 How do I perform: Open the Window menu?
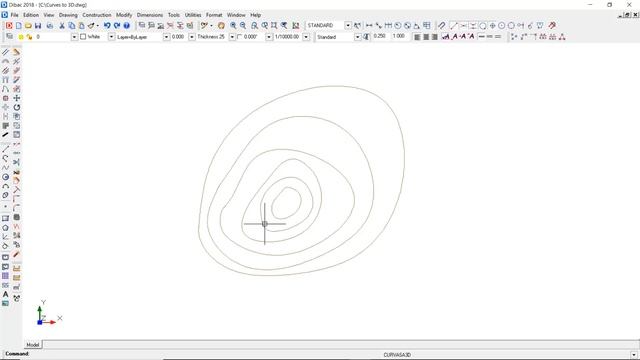(236, 15)
